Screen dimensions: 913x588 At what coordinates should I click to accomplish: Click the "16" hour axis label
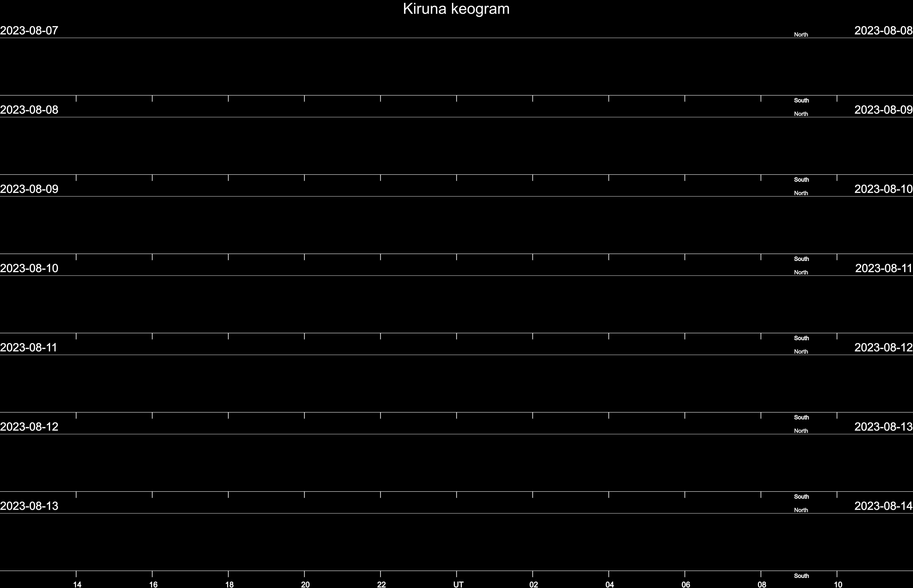[153, 584]
